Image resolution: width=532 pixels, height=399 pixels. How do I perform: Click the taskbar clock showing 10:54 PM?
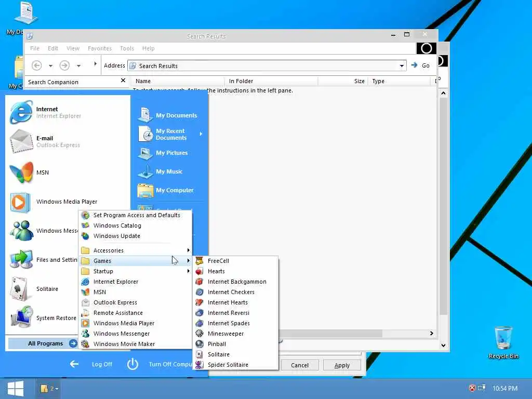pyautogui.click(x=505, y=388)
